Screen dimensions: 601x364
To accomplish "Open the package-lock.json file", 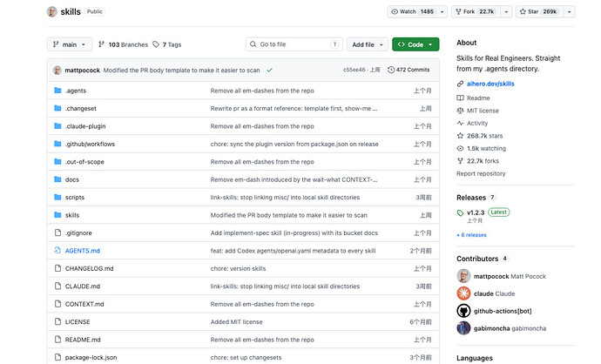I will coord(91,357).
